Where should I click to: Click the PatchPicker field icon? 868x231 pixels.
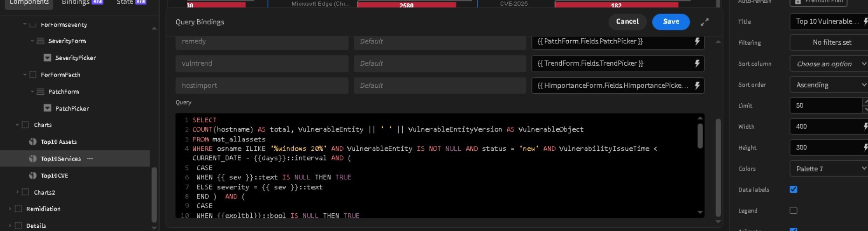[47, 108]
